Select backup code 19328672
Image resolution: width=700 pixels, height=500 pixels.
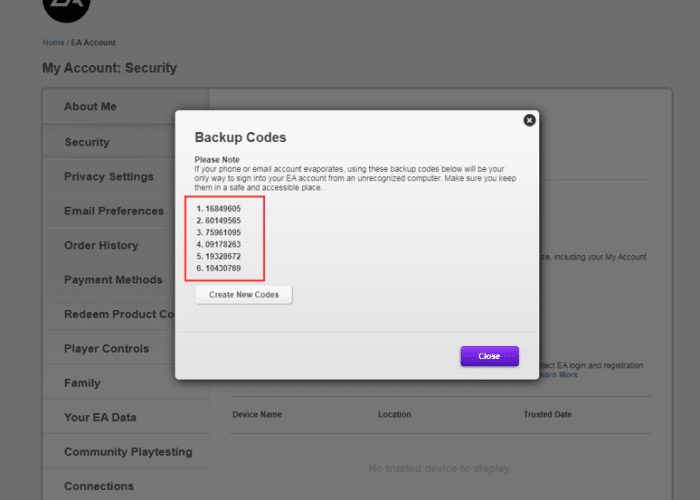223,256
